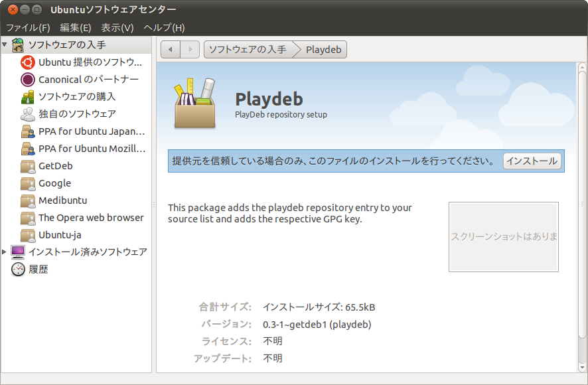This screenshot has height=385, width=588.
Task: Select the Playdeb breadcrumb button
Action: 323,50
